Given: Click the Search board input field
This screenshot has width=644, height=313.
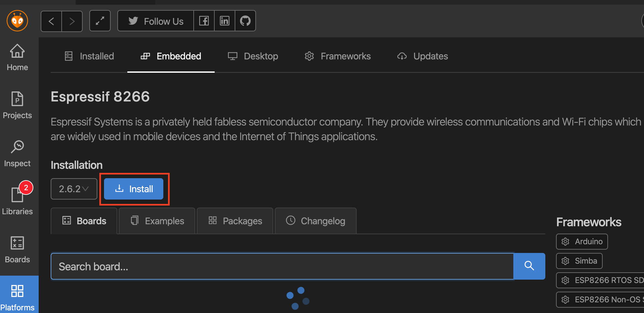Looking at the screenshot, I should pos(282,266).
